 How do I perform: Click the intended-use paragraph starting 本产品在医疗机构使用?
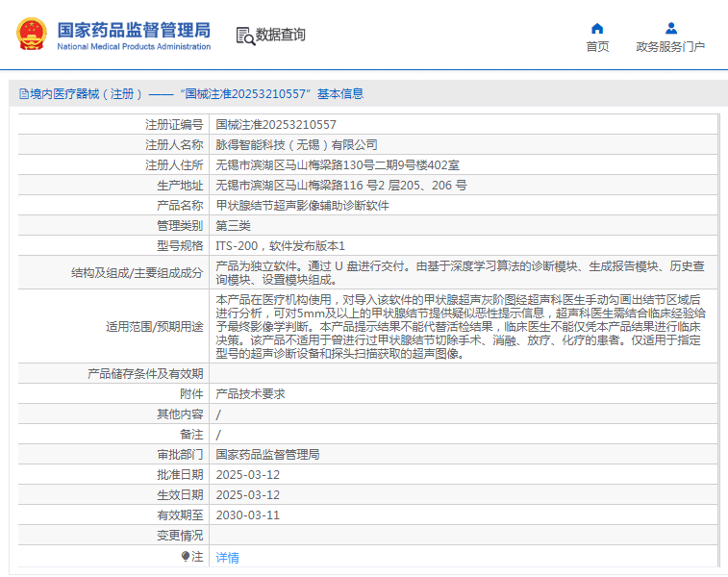(460, 326)
